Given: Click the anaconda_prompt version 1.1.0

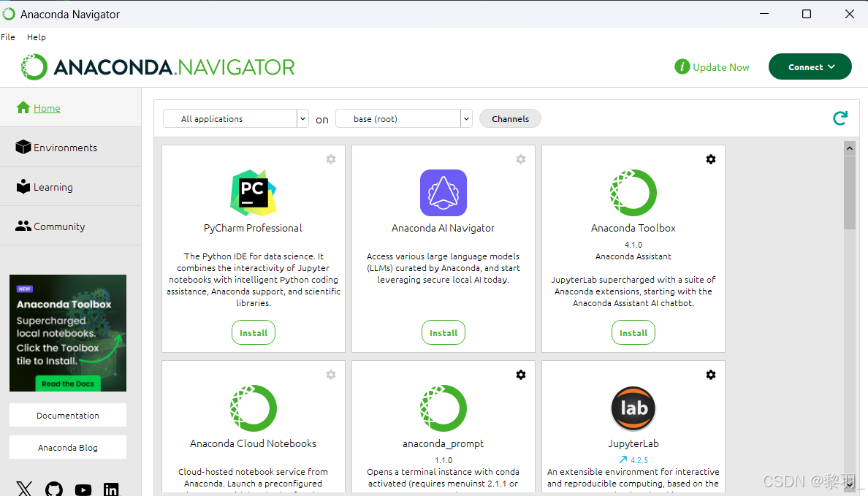Looking at the screenshot, I should pyautogui.click(x=443, y=460).
